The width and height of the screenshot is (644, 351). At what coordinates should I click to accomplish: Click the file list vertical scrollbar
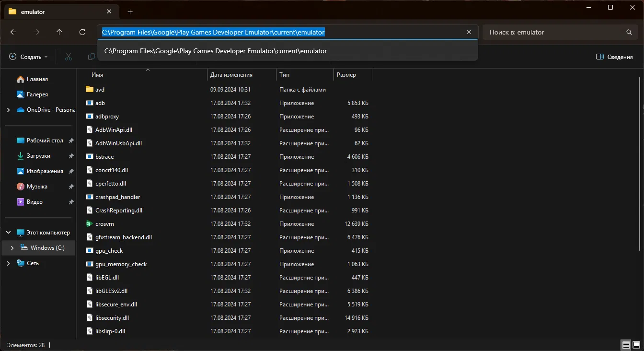pos(640,163)
